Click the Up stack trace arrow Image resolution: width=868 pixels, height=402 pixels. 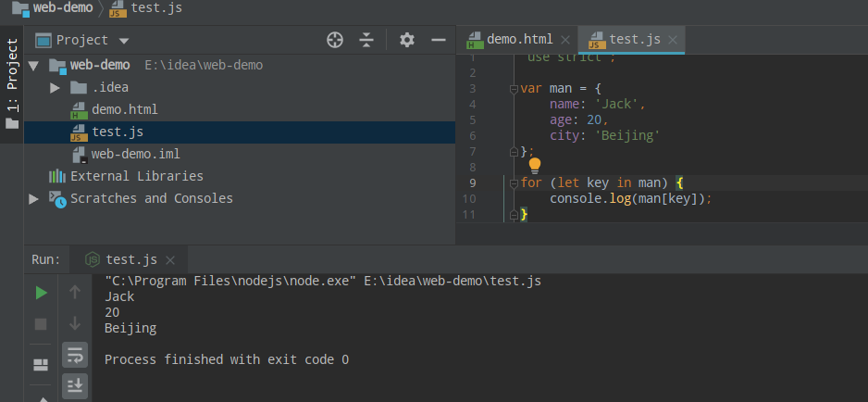[75, 292]
